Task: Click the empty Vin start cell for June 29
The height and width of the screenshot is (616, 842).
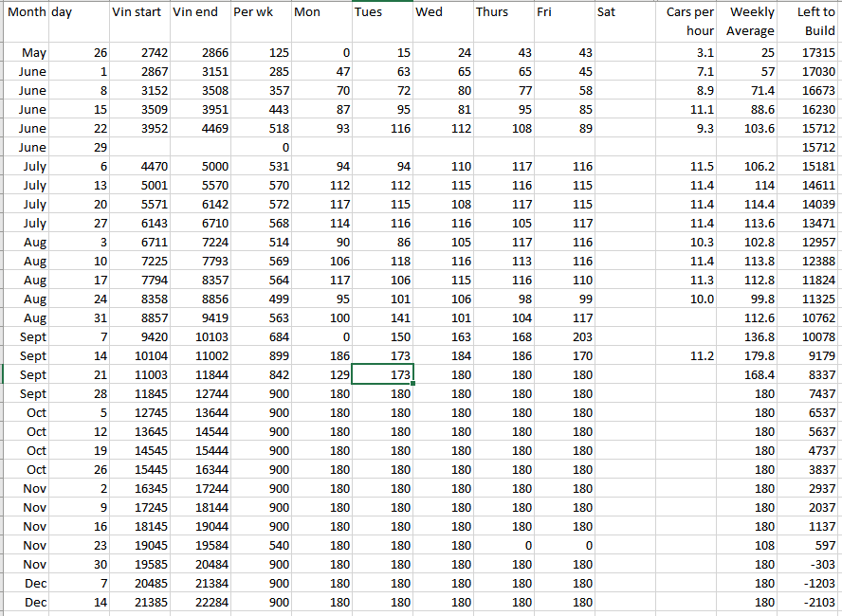Action: (138, 148)
